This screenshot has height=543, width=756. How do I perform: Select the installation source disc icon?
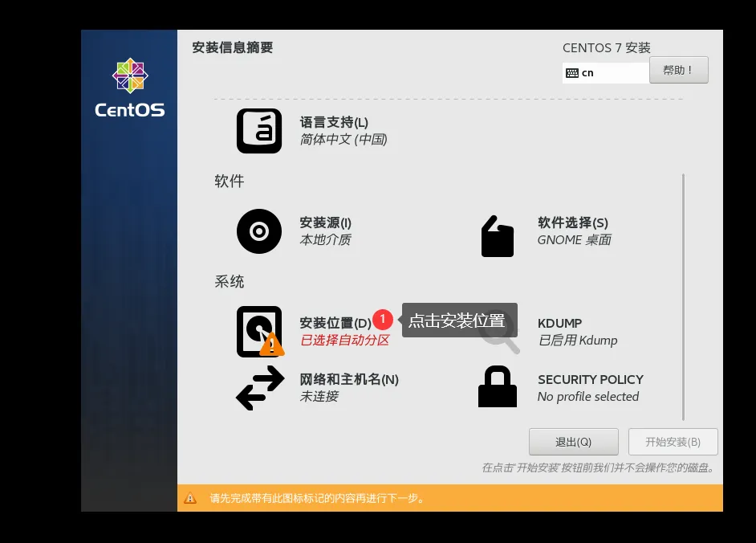point(259,231)
